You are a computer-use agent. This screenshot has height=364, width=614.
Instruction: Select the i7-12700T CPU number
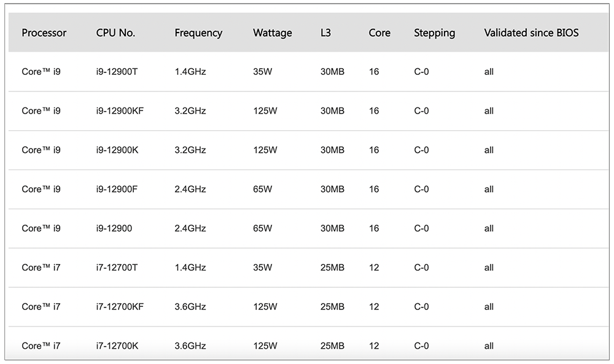tap(117, 268)
